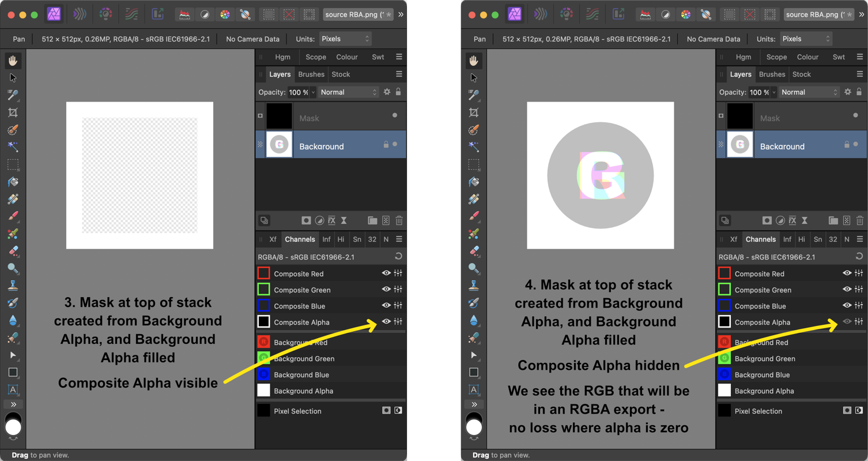868x461 pixels.
Task: Click source RBA.png document tab in left window
Action: [358, 14]
